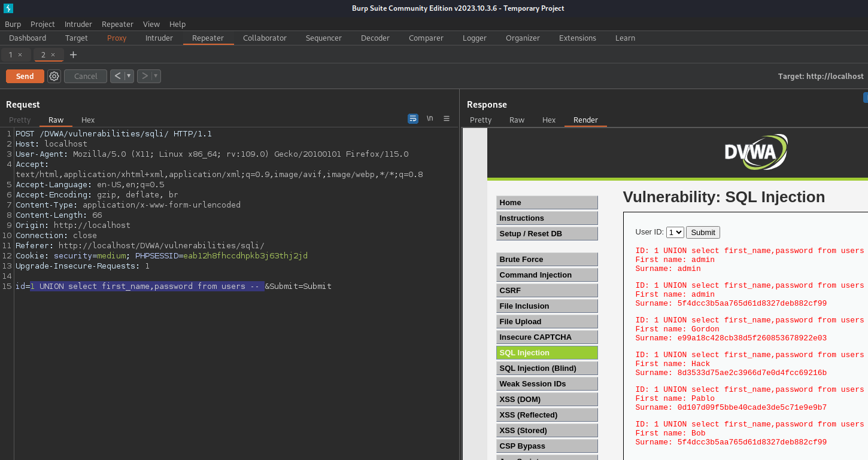Close Repeater tab 1
The width and height of the screenshot is (868, 460).
pos(20,54)
